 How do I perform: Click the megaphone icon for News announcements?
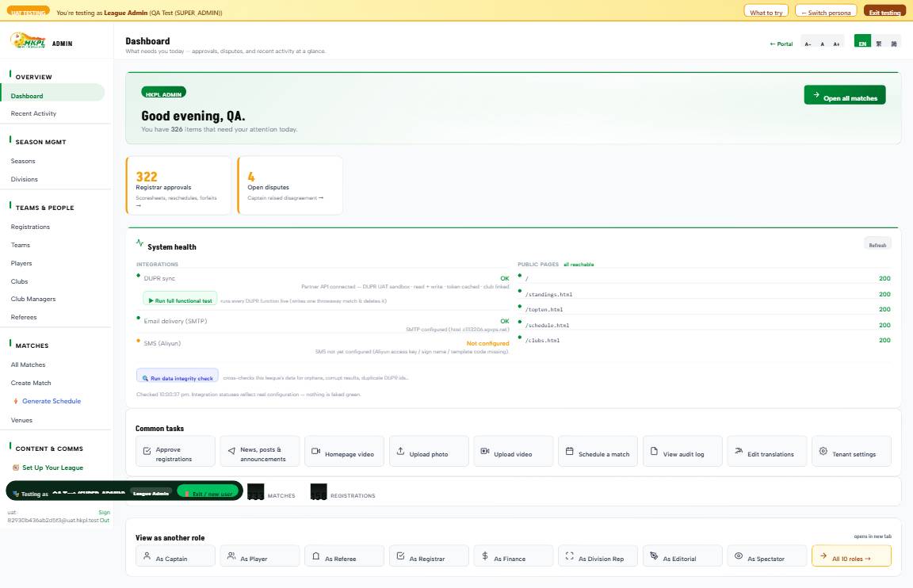231,451
